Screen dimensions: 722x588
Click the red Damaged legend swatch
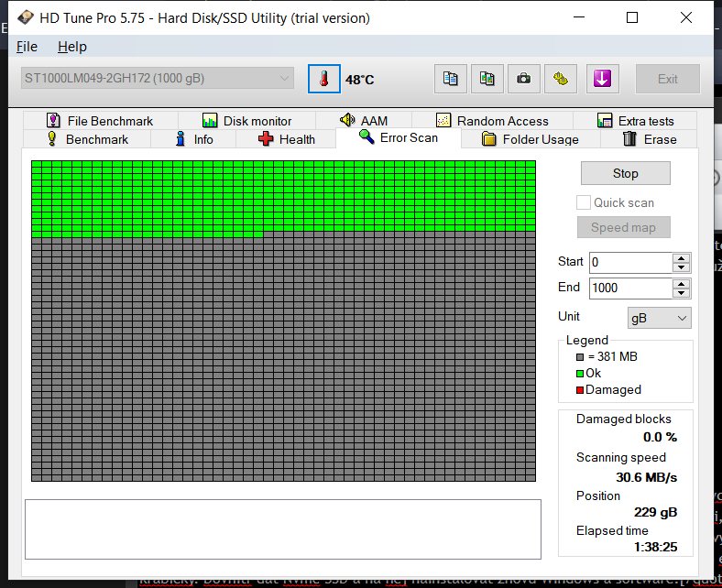click(580, 390)
